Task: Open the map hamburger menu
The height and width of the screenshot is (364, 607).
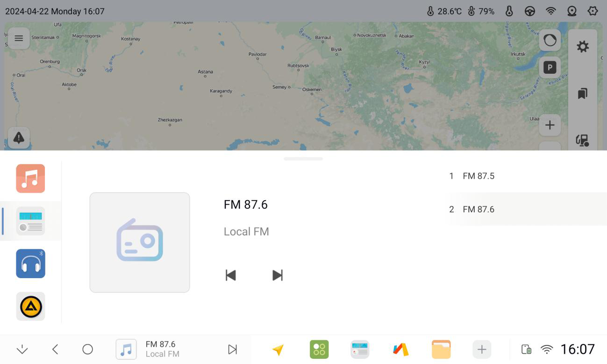Action: (19, 38)
